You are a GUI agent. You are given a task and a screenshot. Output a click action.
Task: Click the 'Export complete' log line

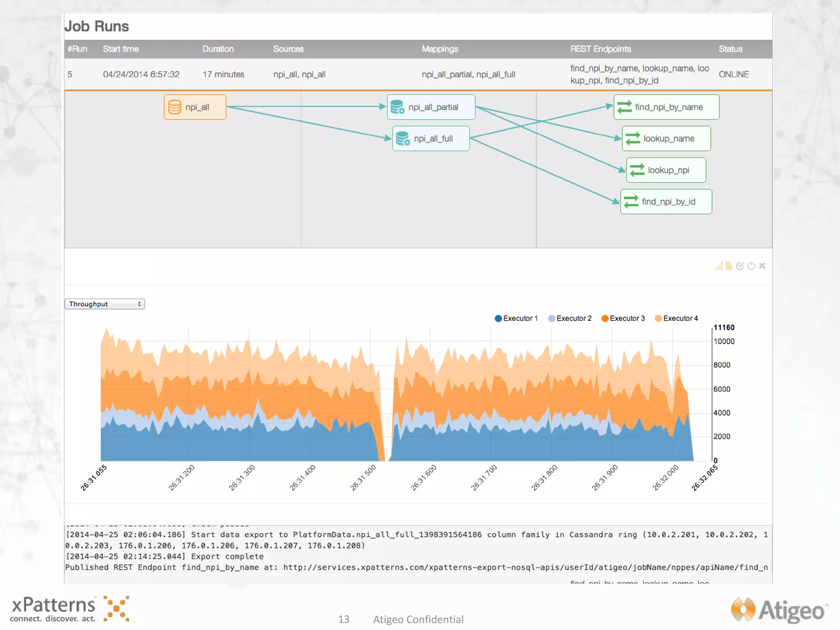164,557
